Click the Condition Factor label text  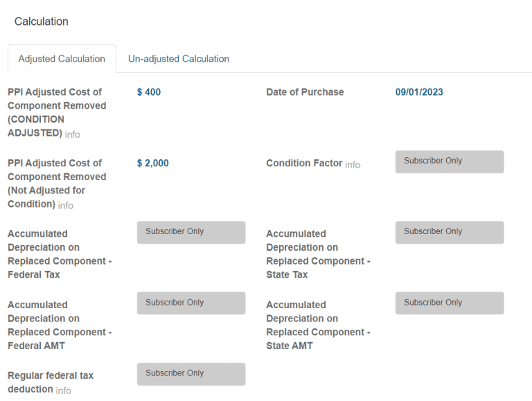click(x=304, y=163)
